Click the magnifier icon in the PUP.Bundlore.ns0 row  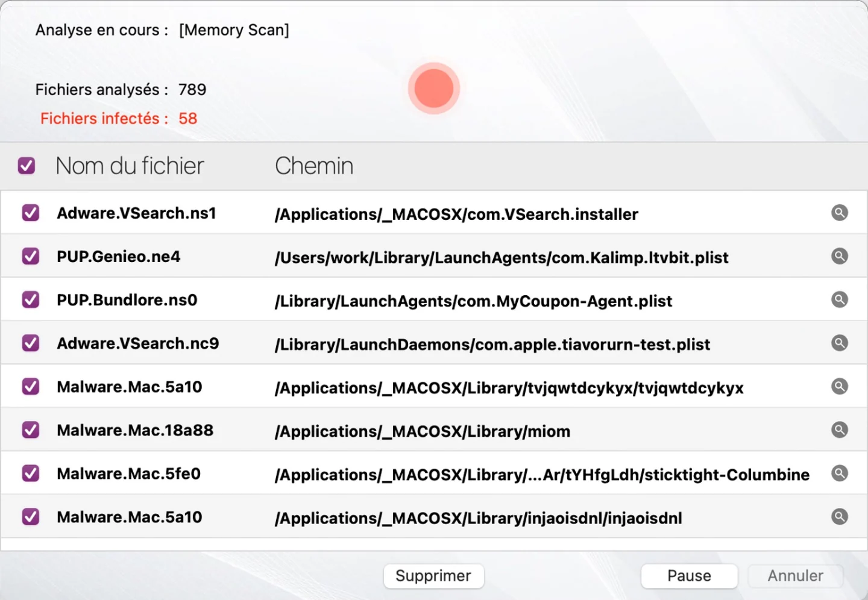click(x=840, y=299)
